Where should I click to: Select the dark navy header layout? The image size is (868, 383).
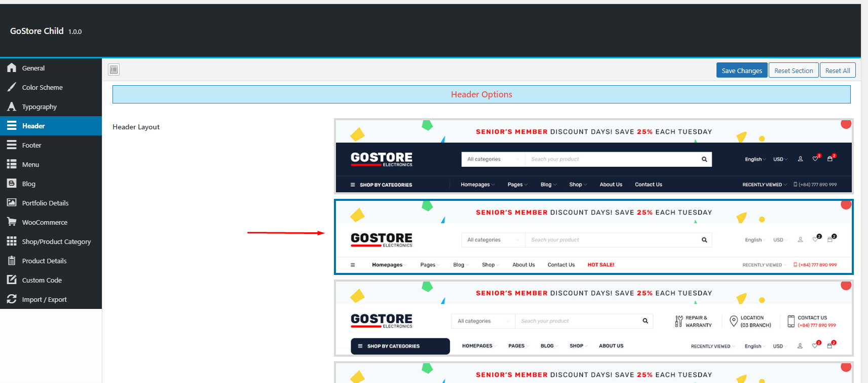[593, 156]
